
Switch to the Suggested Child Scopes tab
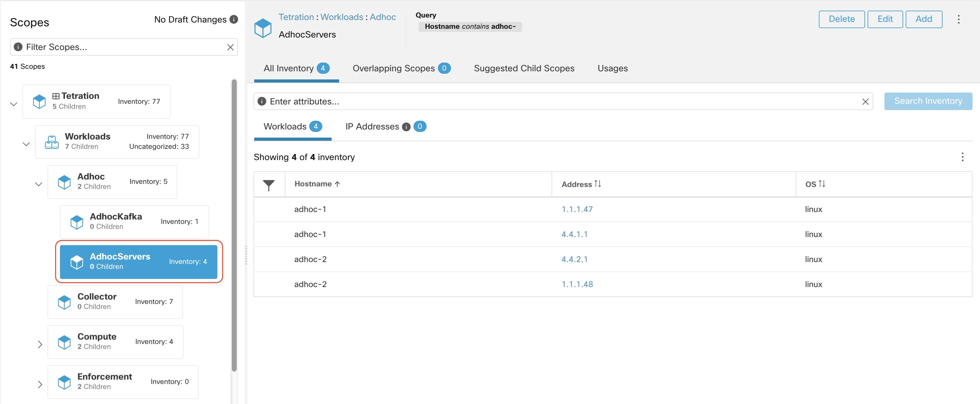coord(524,68)
